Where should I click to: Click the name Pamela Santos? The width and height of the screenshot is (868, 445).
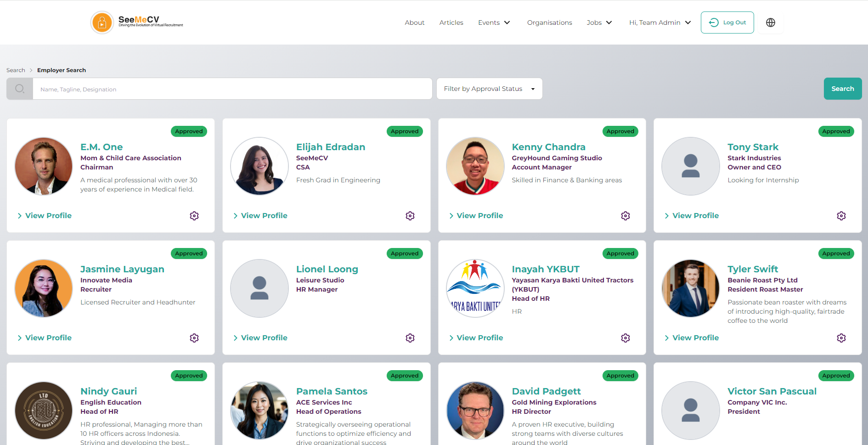(x=332, y=391)
